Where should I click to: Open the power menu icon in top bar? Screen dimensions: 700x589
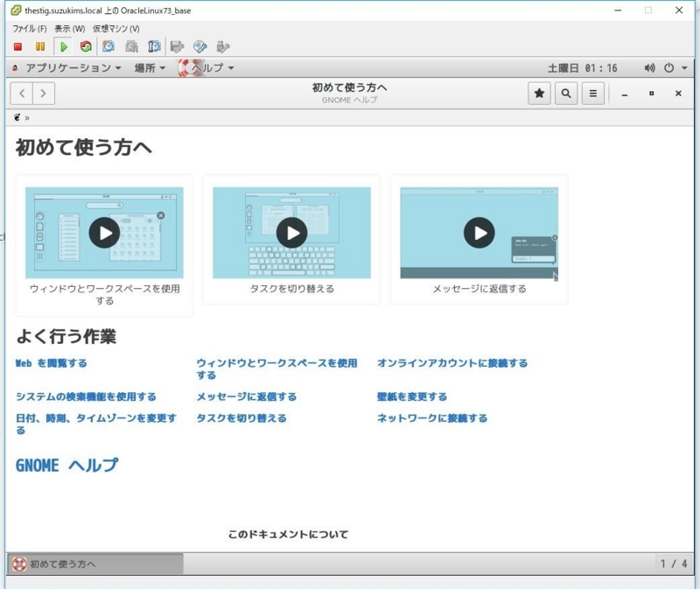pos(668,68)
